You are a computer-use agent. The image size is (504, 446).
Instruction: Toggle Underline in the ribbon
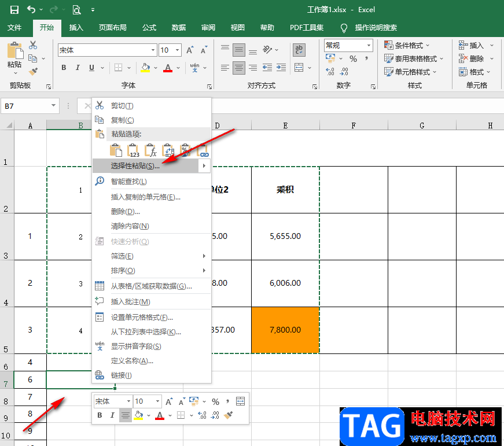91,68
